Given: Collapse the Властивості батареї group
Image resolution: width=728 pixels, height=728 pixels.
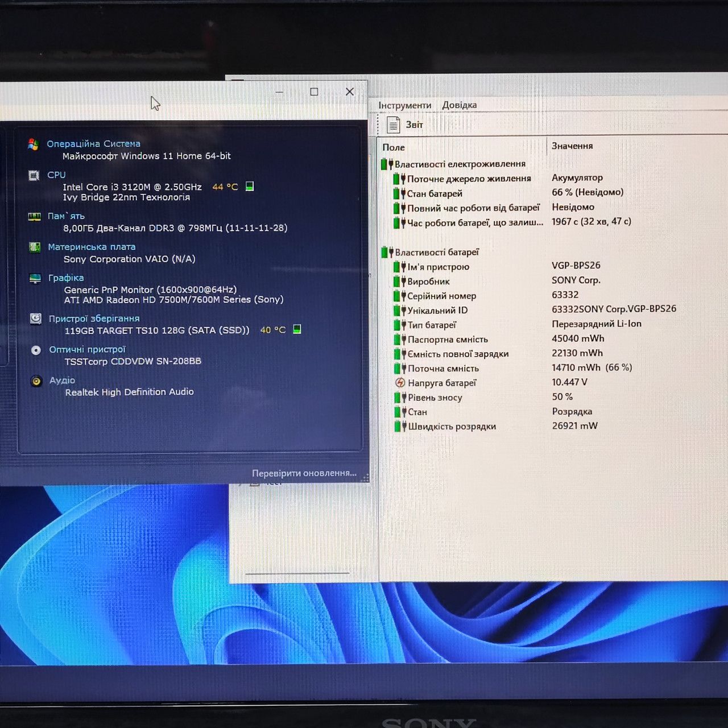Looking at the screenshot, I should pyautogui.click(x=431, y=252).
